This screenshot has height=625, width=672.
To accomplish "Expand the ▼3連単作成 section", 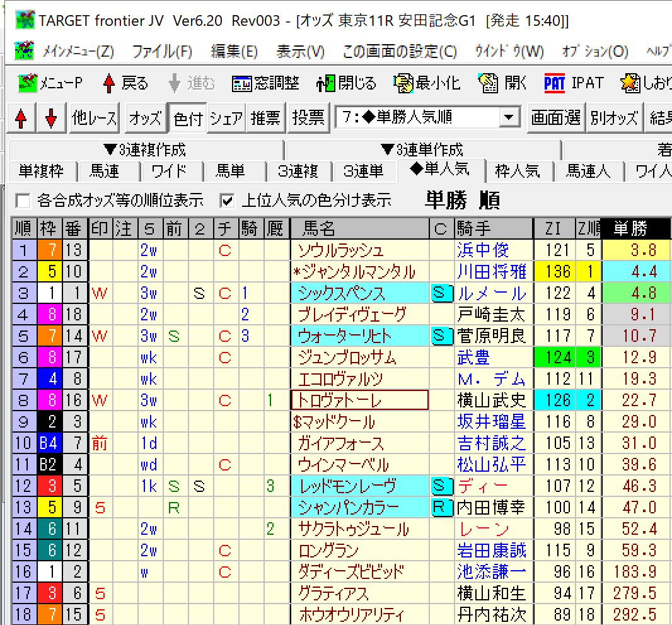I will pos(422,150).
